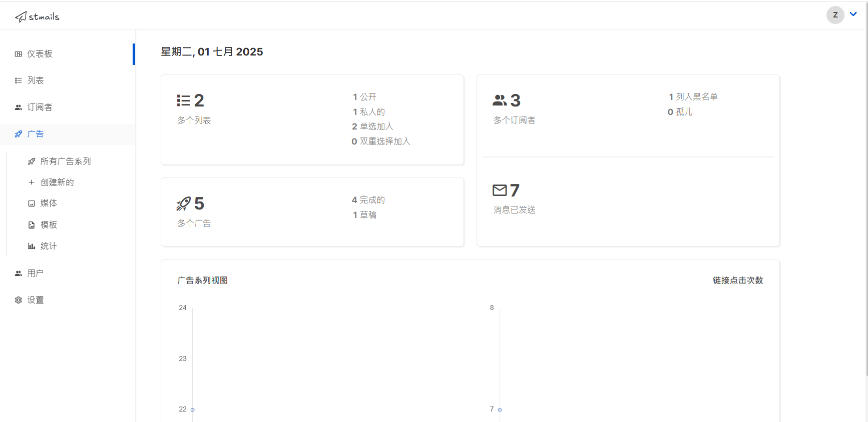The height and width of the screenshot is (422, 868).
Task: Open the user profile dropdown arrow
Action: (853, 14)
